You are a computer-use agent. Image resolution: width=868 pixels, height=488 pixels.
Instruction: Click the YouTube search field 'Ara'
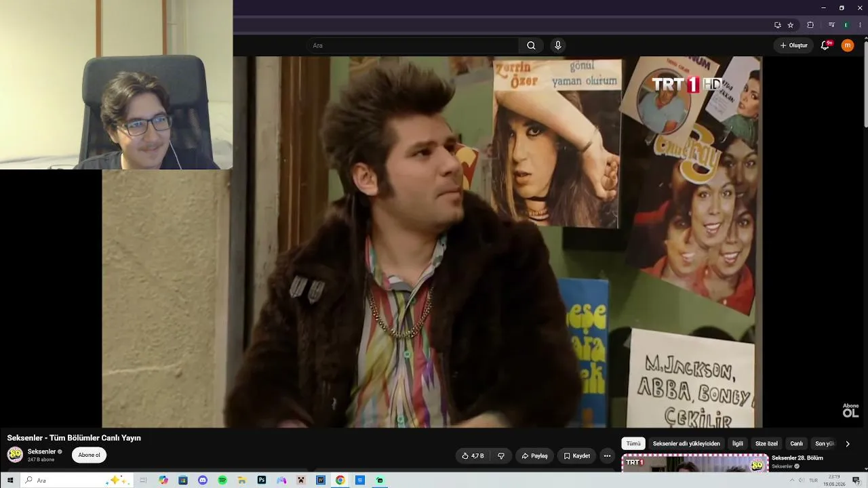tap(412, 45)
